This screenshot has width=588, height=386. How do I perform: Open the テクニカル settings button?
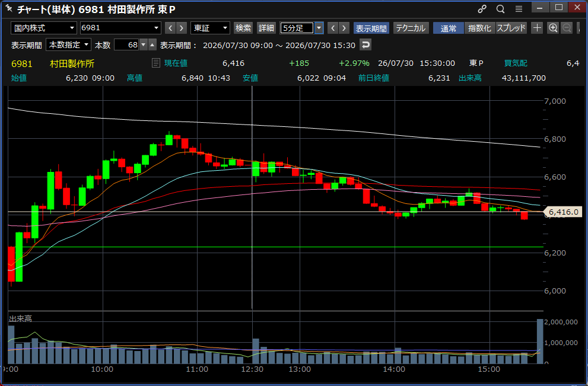[x=411, y=28]
